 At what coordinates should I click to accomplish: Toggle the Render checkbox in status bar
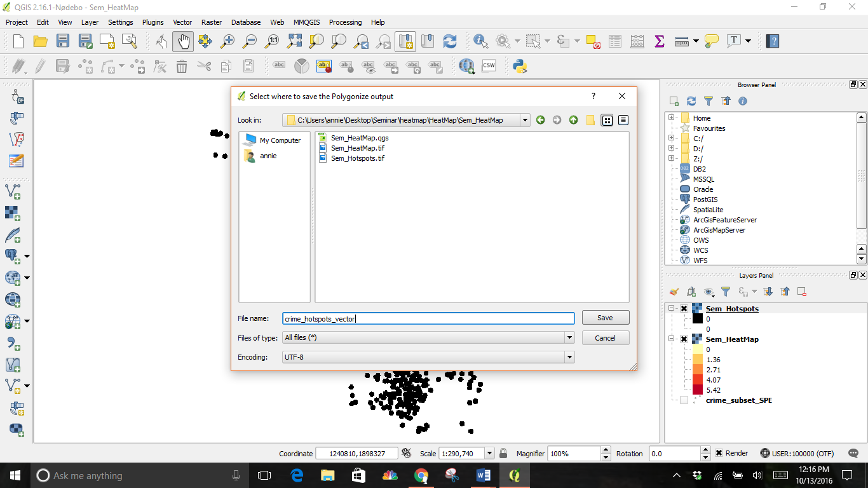pyautogui.click(x=719, y=453)
